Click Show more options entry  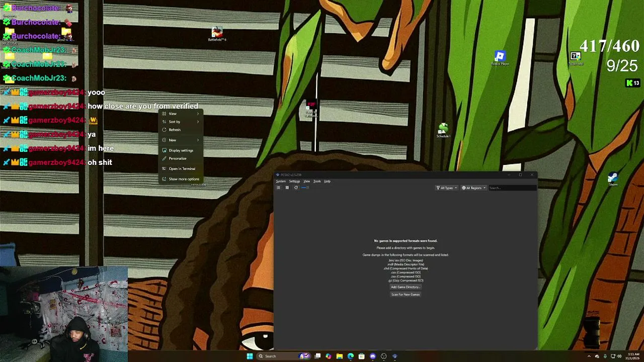pos(181,179)
